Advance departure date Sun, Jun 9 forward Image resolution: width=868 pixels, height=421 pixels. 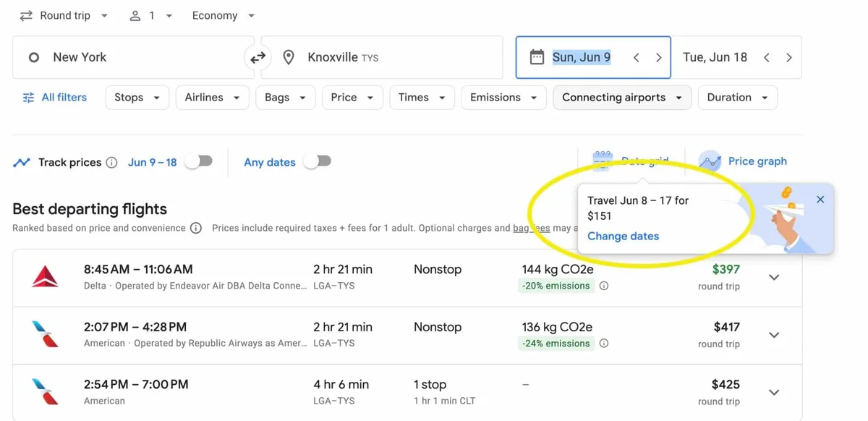pyautogui.click(x=658, y=58)
